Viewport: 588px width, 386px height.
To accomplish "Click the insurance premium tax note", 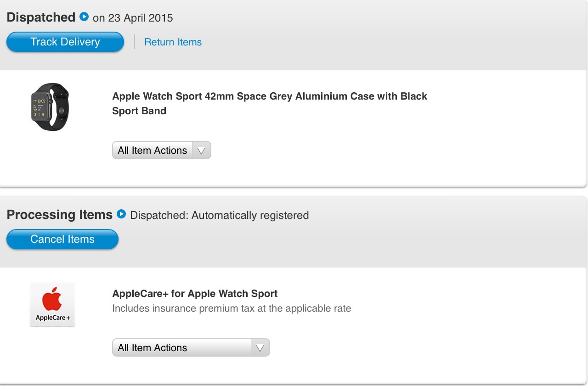I will pyautogui.click(x=232, y=308).
